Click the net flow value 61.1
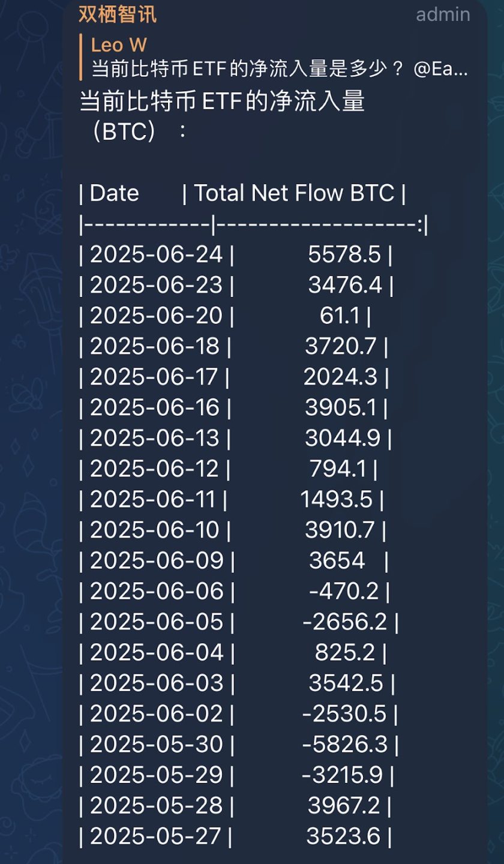The height and width of the screenshot is (864, 504). (x=340, y=316)
